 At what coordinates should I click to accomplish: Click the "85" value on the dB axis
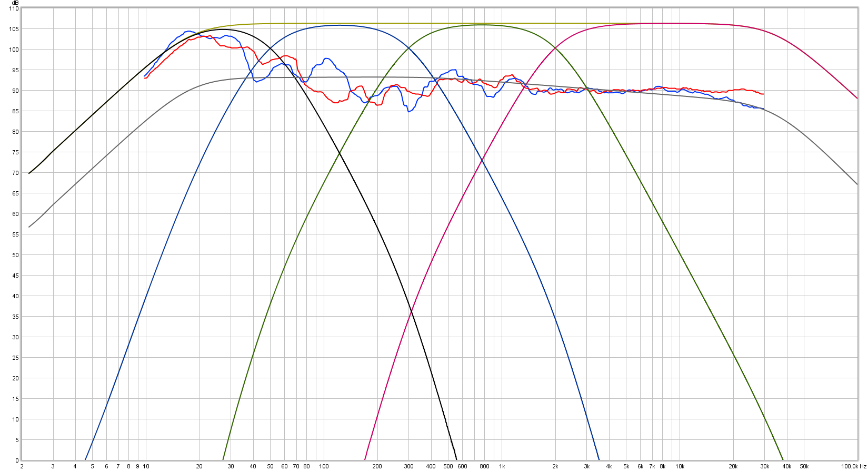[15, 111]
